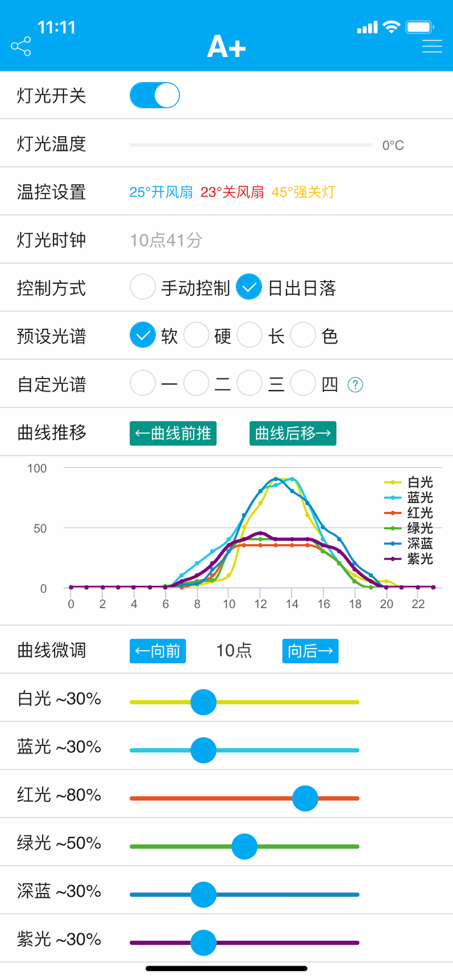
Task: Select custom spectrum 四 radio
Action: (x=303, y=383)
